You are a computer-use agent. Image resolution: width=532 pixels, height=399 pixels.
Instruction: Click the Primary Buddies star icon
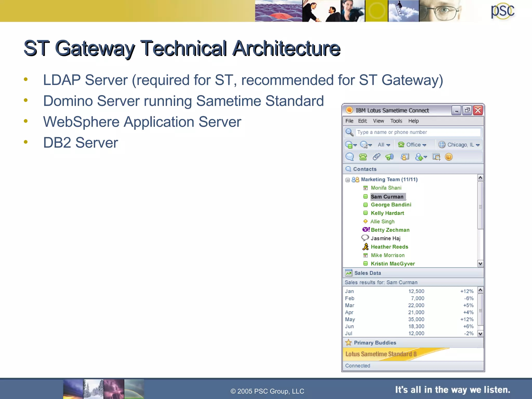[349, 342]
